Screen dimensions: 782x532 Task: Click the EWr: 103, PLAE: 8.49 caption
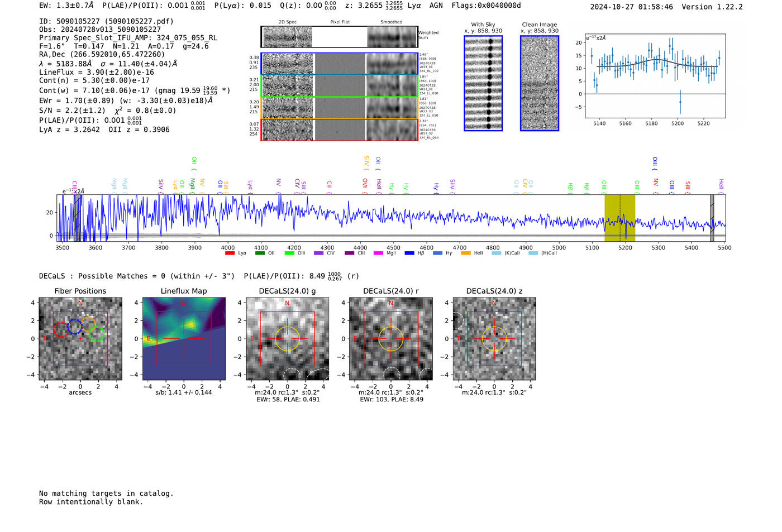(x=392, y=400)
